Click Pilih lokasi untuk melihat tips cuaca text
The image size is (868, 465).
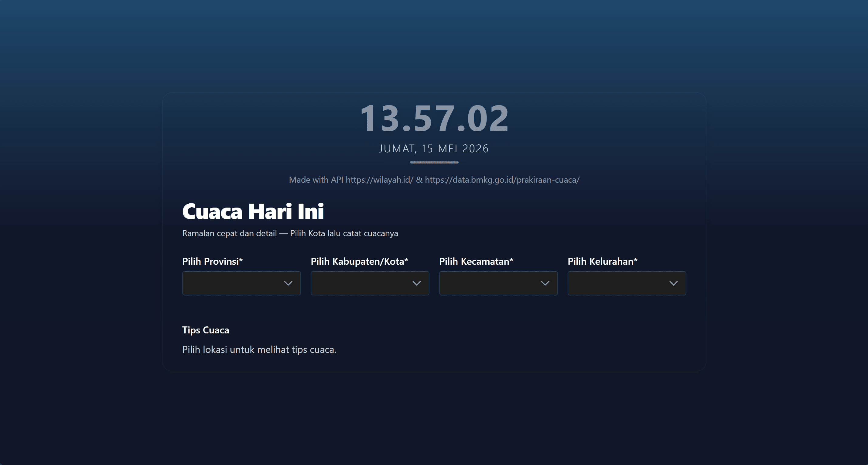click(x=259, y=350)
